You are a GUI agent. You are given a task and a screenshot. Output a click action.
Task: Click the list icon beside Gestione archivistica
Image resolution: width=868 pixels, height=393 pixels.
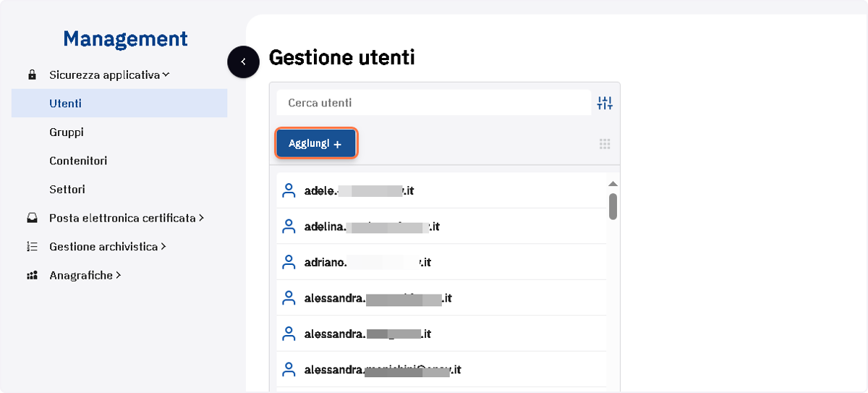click(x=32, y=247)
